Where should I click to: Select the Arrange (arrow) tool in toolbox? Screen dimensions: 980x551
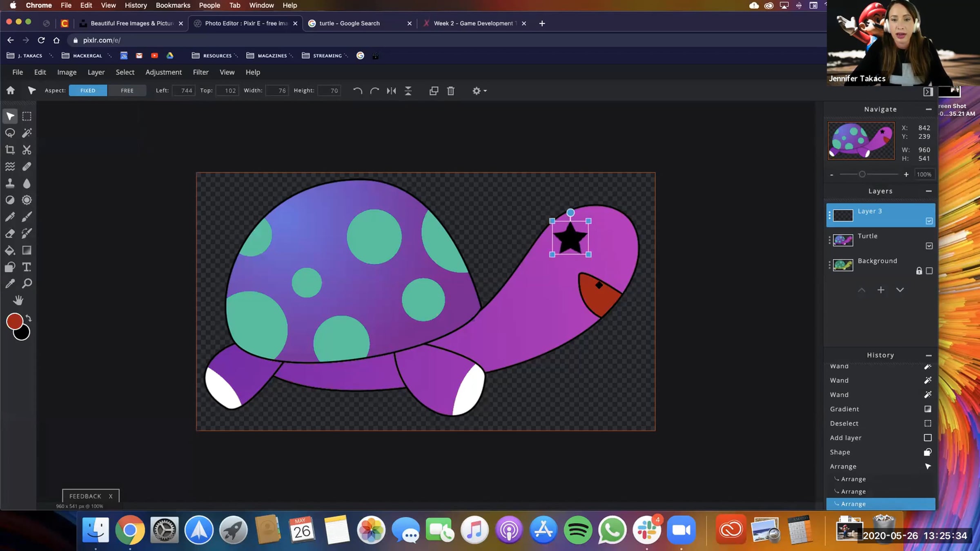(x=10, y=116)
